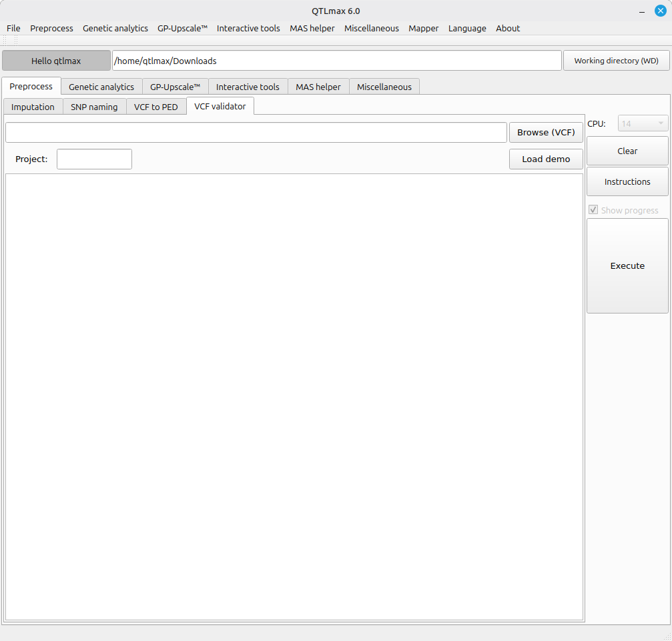Open the Instructions button
This screenshot has width=672, height=641.
click(x=627, y=181)
